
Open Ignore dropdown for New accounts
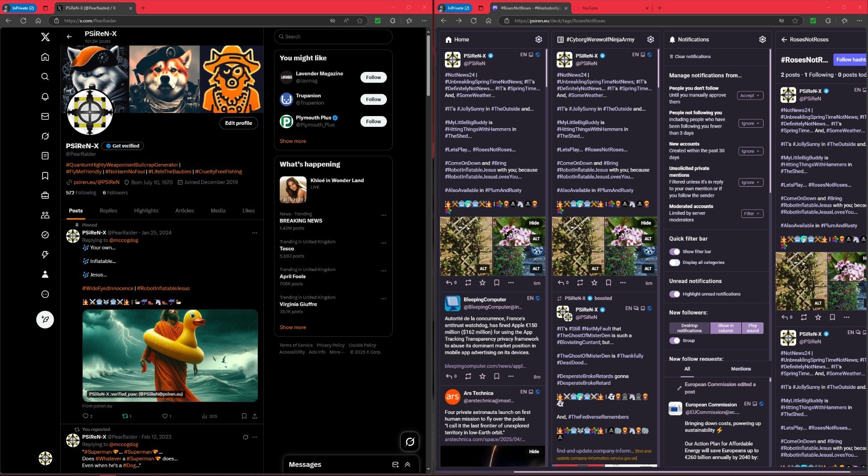coord(751,151)
